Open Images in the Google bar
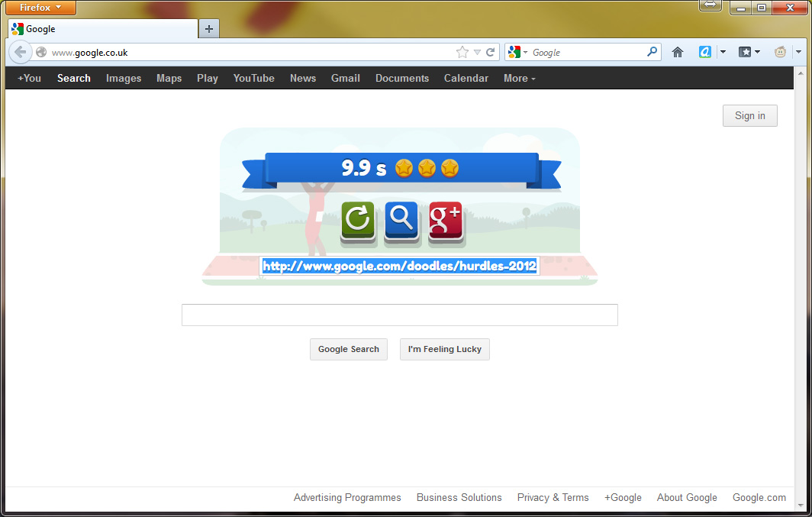The height and width of the screenshot is (517, 812). click(x=124, y=78)
